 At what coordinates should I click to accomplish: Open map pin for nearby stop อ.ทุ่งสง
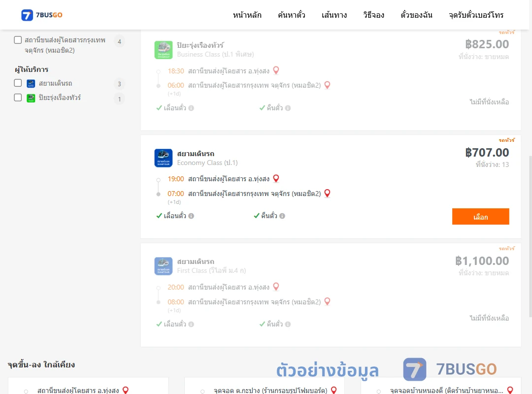pyautogui.click(x=126, y=390)
